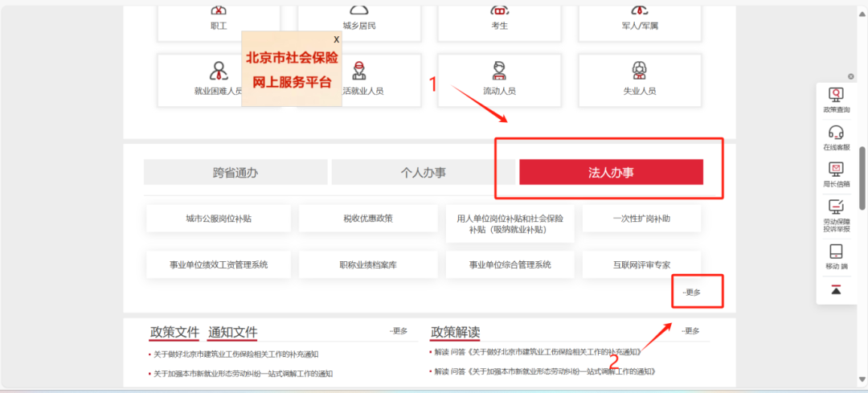The height and width of the screenshot is (393, 868).
Task: Open 互联网评审专家
Action: point(641,264)
